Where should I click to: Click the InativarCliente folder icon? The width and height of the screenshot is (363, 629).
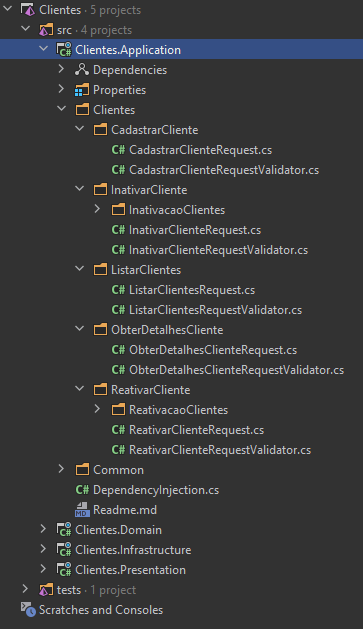click(x=100, y=190)
